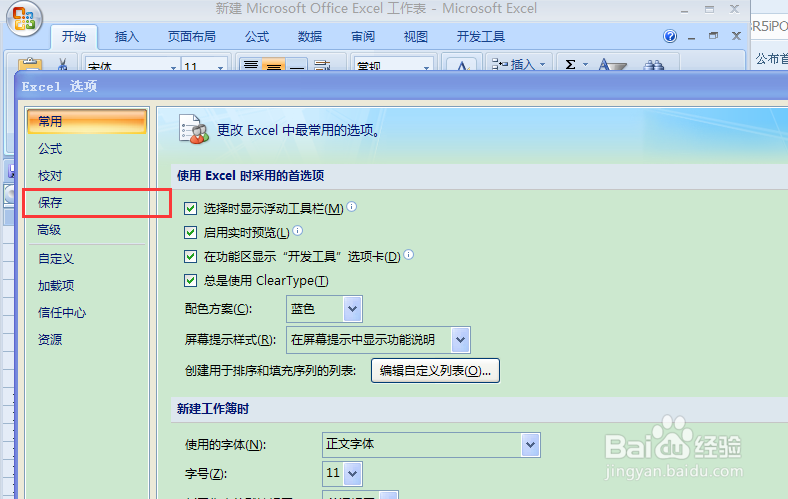Switch to the 审阅 ribbon tab
This screenshot has height=499, width=788.
(363, 36)
